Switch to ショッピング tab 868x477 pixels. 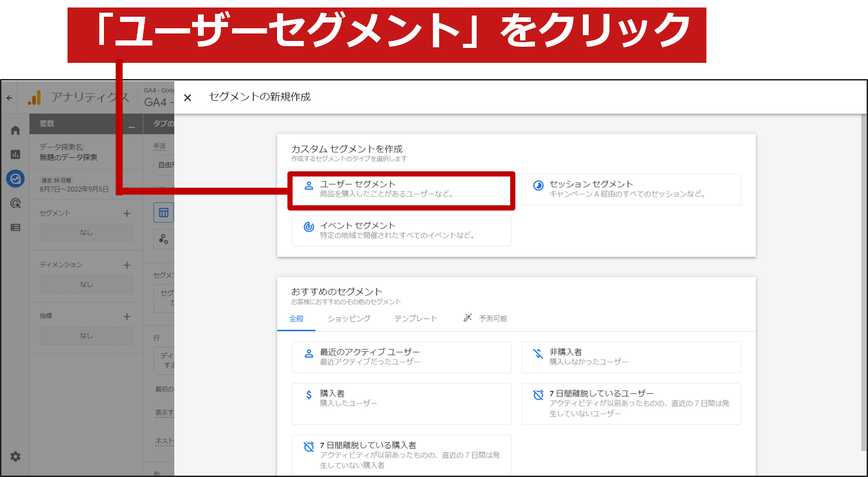(349, 318)
